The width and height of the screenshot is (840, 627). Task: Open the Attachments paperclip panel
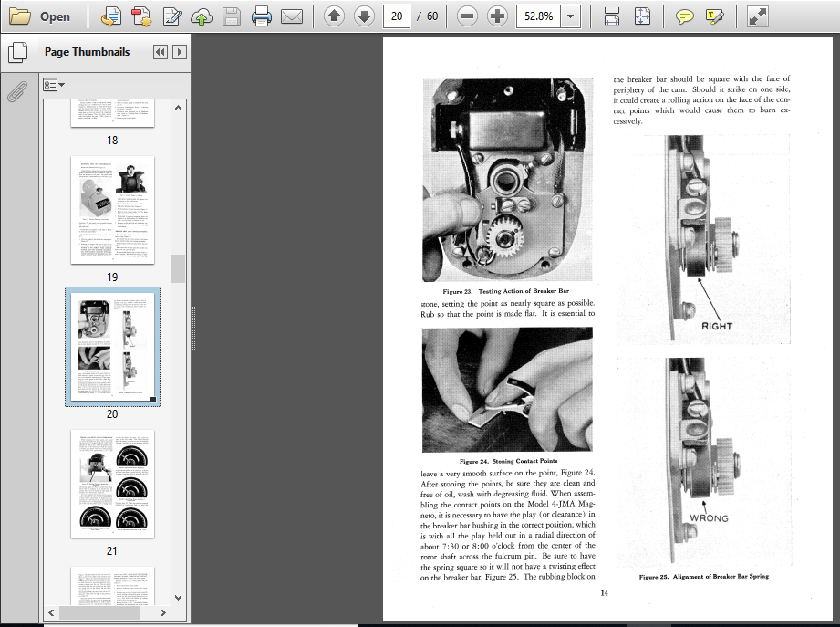[x=17, y=91]
